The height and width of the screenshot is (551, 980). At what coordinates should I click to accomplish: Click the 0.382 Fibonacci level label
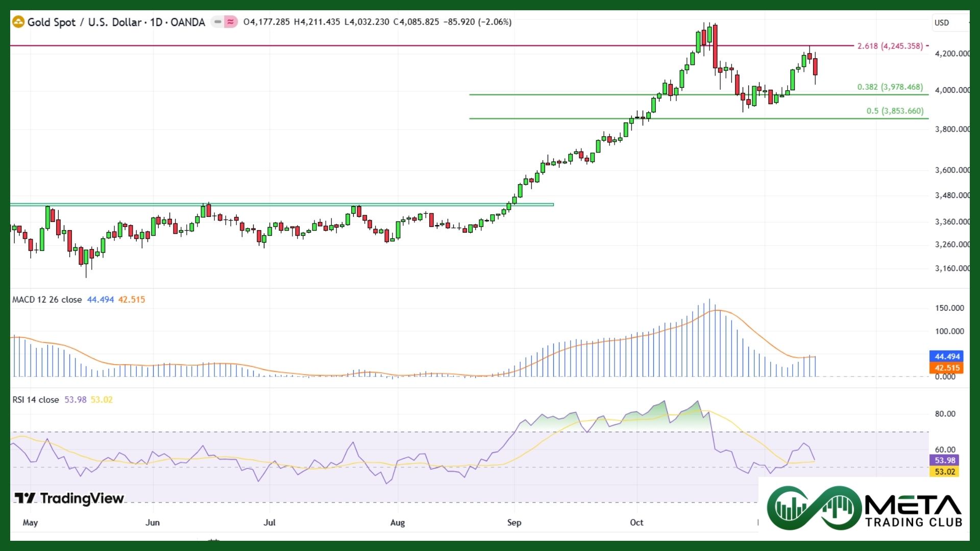click(890, 87)
